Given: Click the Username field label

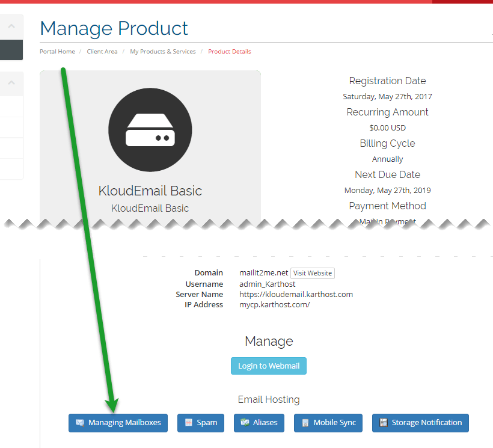Looking at the screenshot, I should (204, 284).
